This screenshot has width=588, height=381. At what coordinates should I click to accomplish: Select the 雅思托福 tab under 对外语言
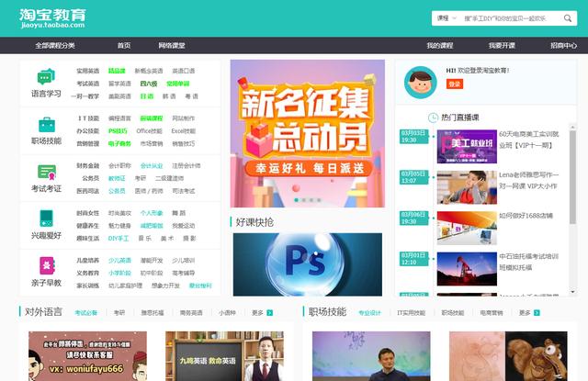coord(153,313)
